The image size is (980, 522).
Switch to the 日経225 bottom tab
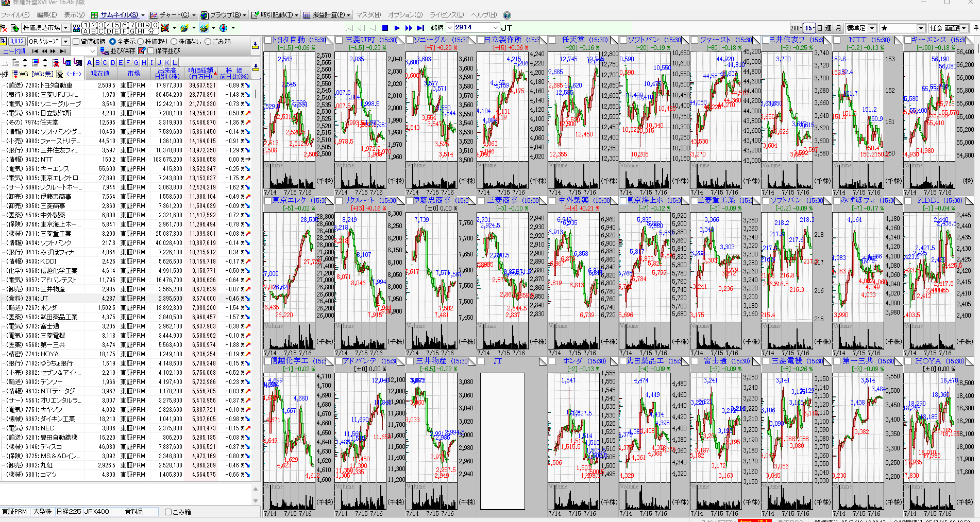69,512
